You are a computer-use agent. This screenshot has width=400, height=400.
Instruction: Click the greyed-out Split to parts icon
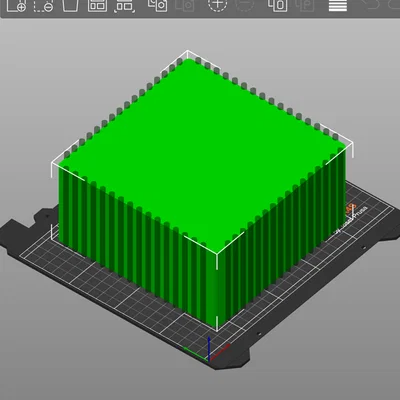point(305,5)
